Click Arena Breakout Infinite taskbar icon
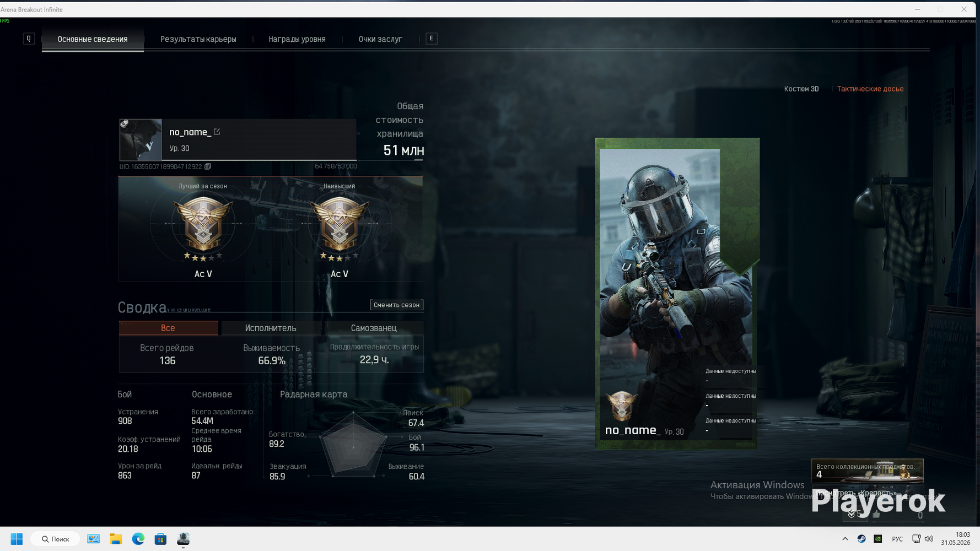 pyautogui.click(x=183, y=539)
